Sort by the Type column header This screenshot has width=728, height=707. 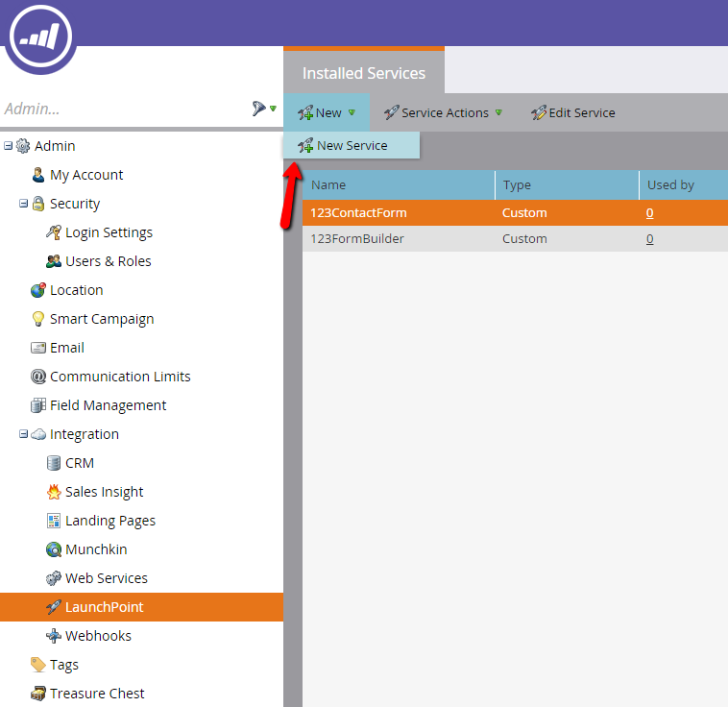[x=567, y=184]
